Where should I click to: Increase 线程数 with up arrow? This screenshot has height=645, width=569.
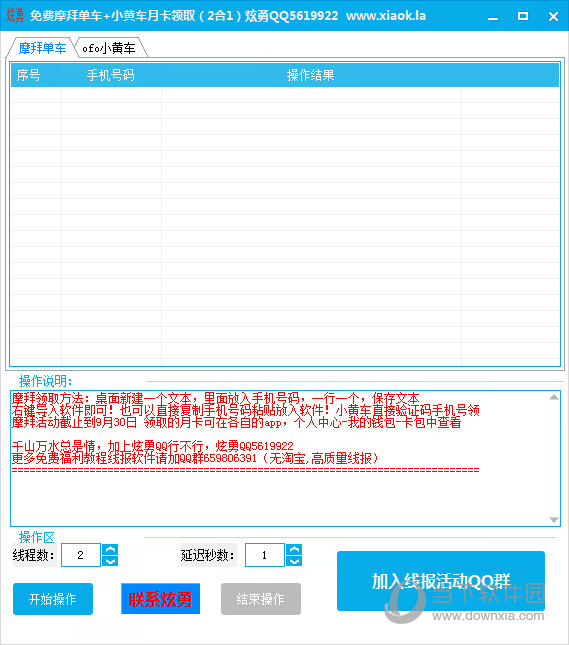(110, 550)
